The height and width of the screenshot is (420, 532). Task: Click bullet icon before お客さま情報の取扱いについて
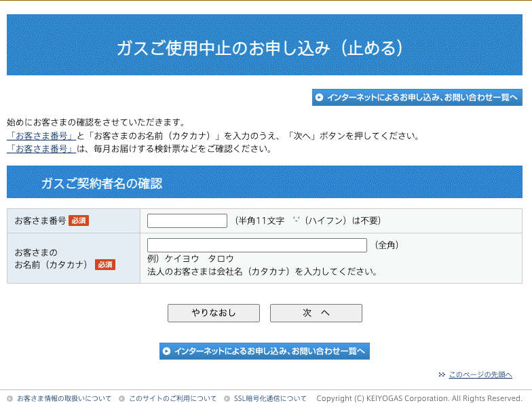click(9, 399)
